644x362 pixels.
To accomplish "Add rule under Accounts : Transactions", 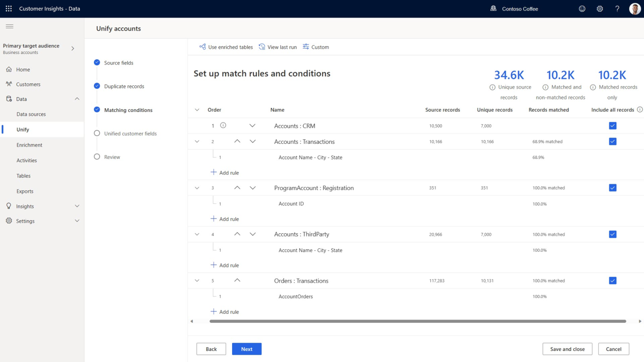I will coord(225,172).
